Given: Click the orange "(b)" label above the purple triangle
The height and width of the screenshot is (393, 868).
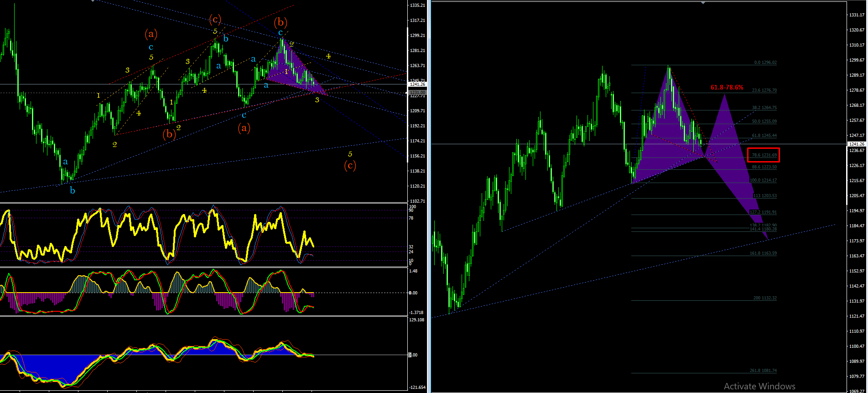Looking at the screenshot, I should point(281,22).
